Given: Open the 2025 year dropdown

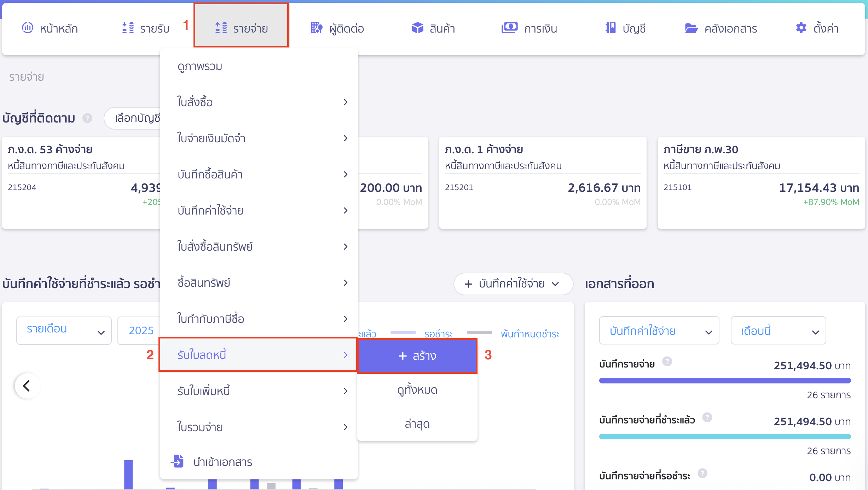Looking at the screenshot, I should 139,330.
